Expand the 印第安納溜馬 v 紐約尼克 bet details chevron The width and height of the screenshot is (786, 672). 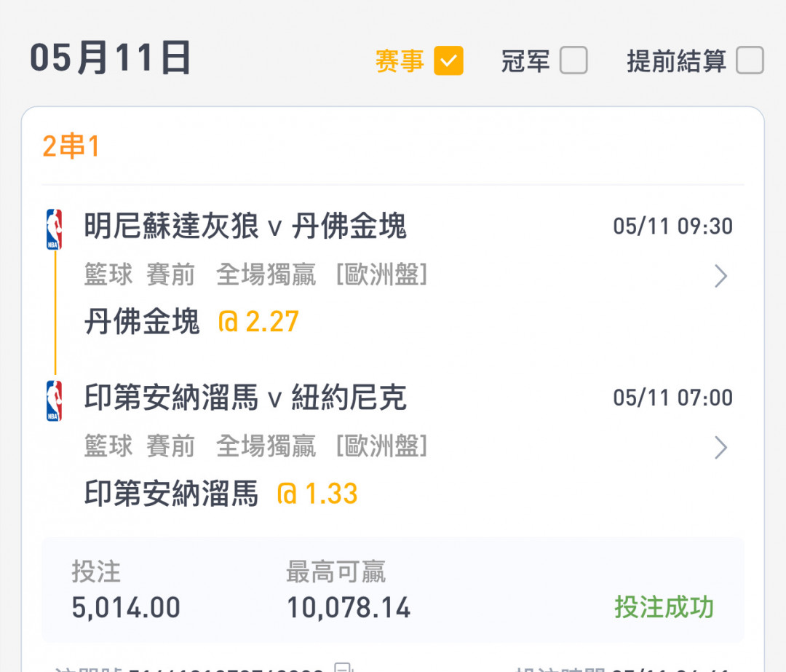pos(720,447)
